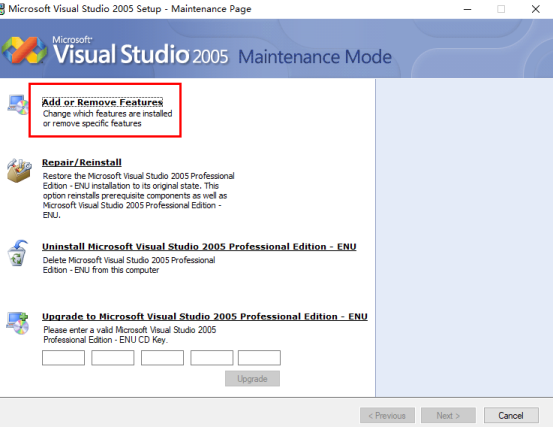Click 'Change which features are installed' description

(107, 118)
